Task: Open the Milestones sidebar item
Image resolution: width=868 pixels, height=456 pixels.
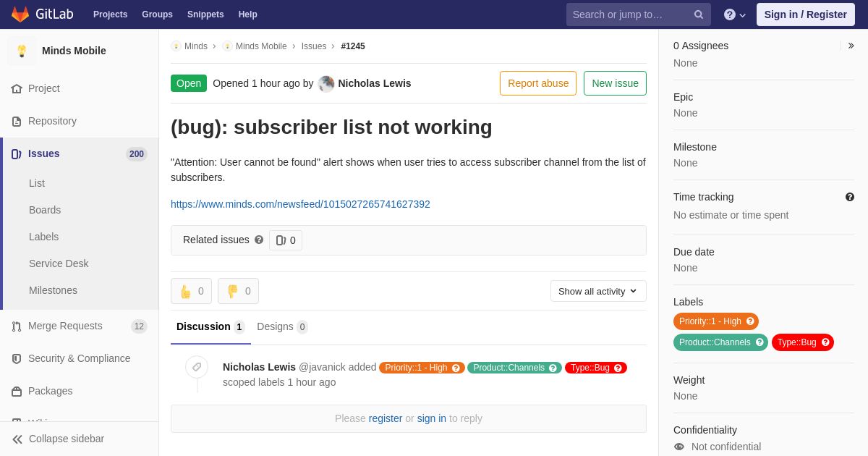Action: [53, 290]
